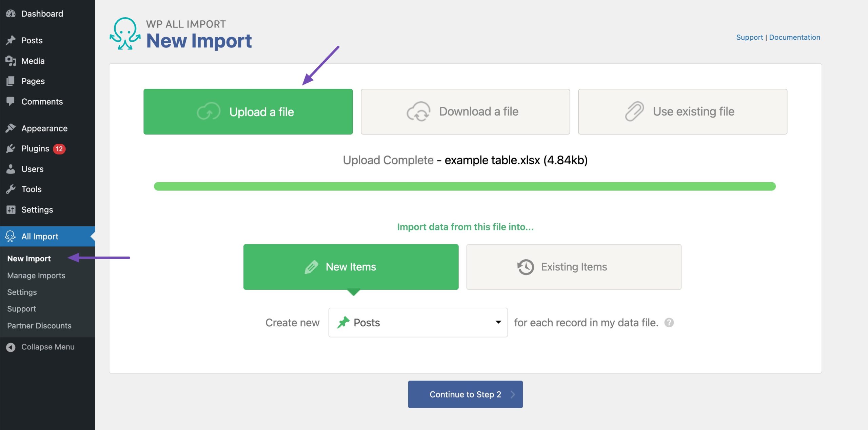868x430 pixels.
Task: Click the All Import octopus sidebar icon
Action: click(x=10, y=236)
